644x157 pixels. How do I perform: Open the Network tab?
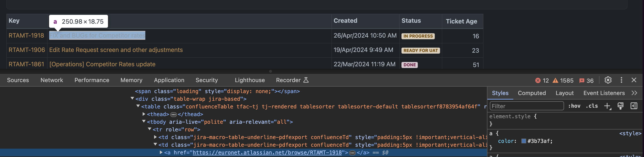pyautogui.click(x=52, y=80)
